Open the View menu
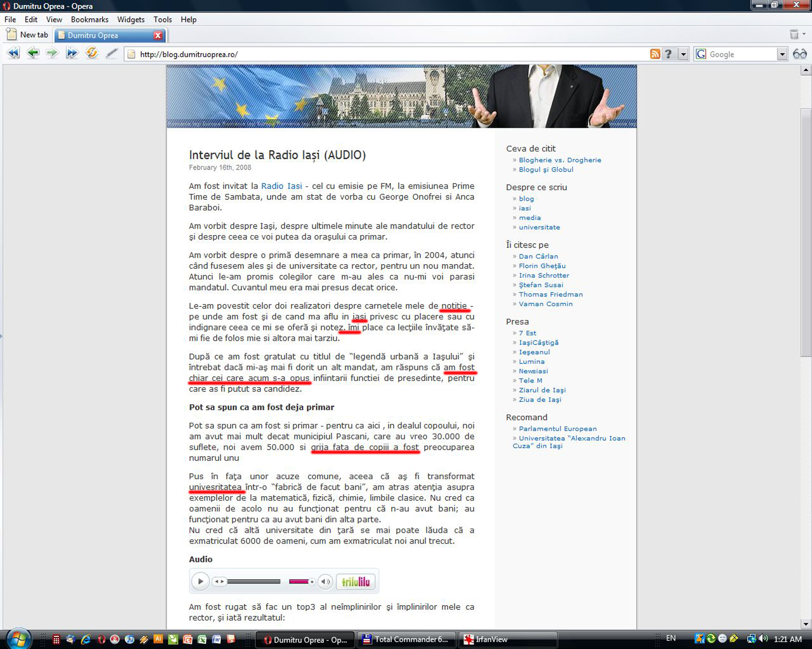This screenshot has width=812, height=649. point(54,20)
